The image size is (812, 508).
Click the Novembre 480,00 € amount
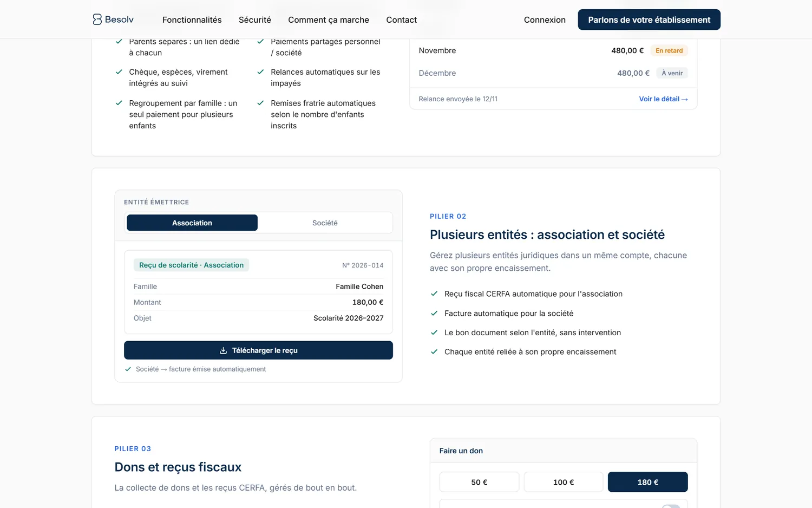point(627,50)
